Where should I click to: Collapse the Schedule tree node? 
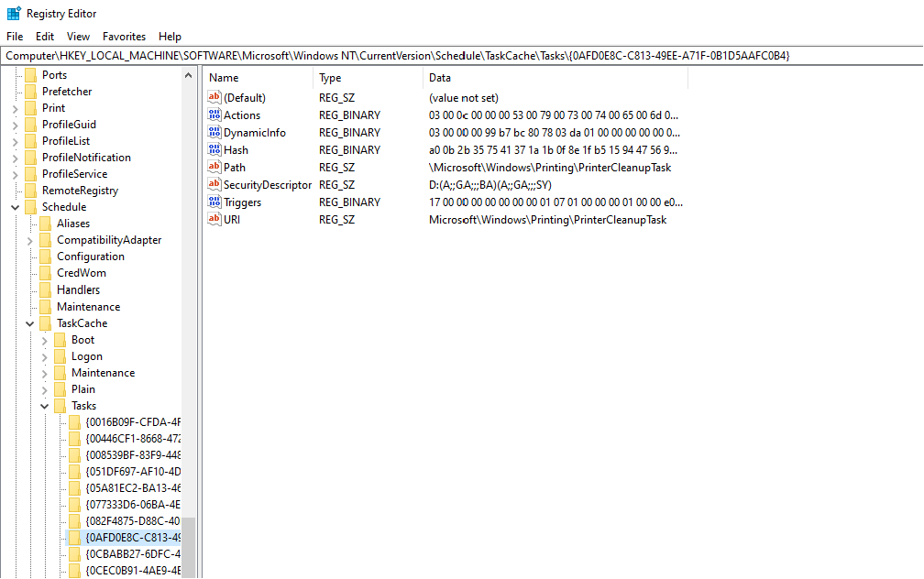tap(16, 207)
